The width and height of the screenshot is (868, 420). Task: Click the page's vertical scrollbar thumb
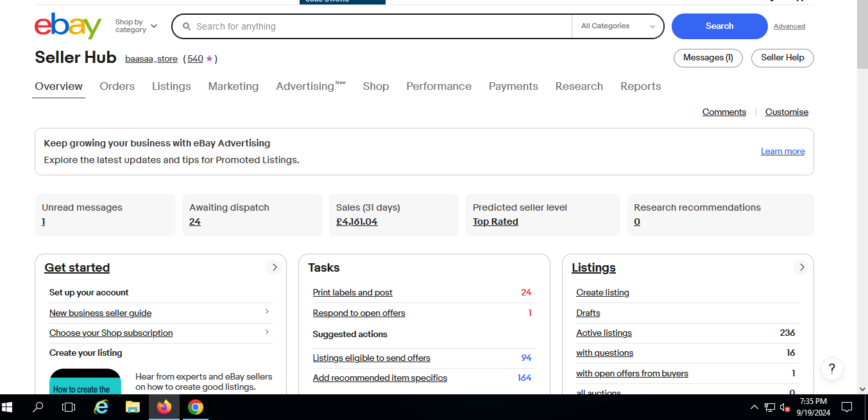pyautogui.click(x=862, y=35)
